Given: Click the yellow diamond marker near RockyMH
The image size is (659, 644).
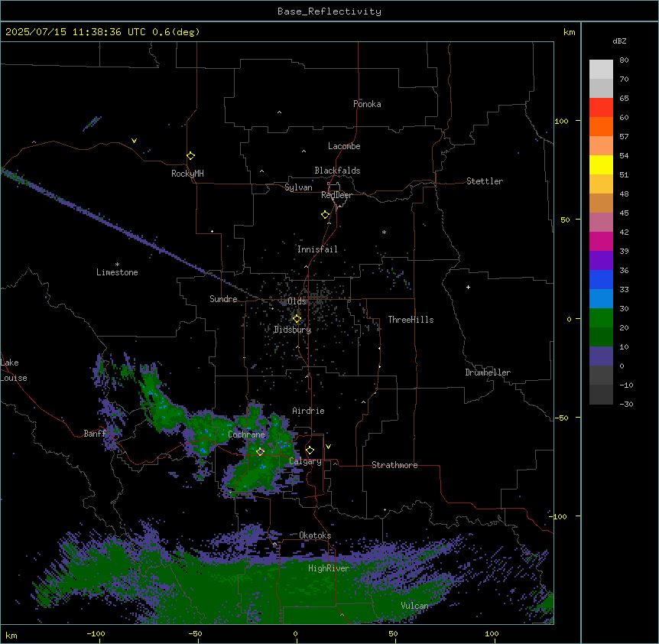Looking at the screenshot, I should [x=191, y=156].
